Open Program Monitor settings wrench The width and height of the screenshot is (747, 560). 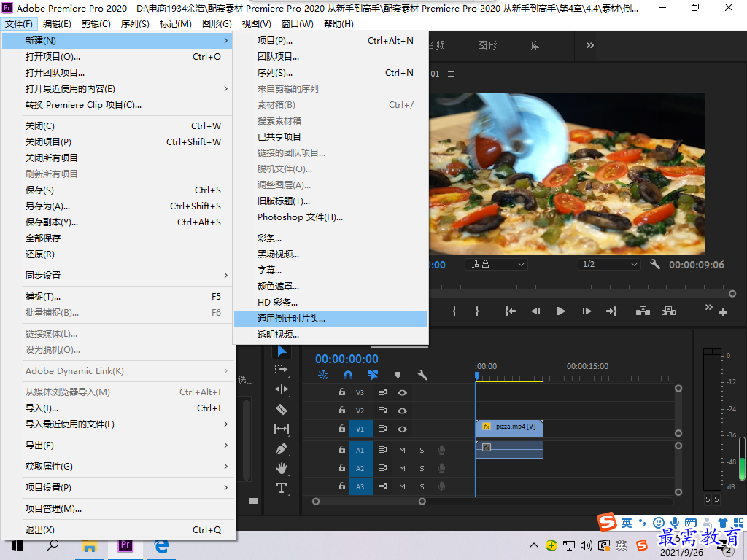click(x=655, y=264)
